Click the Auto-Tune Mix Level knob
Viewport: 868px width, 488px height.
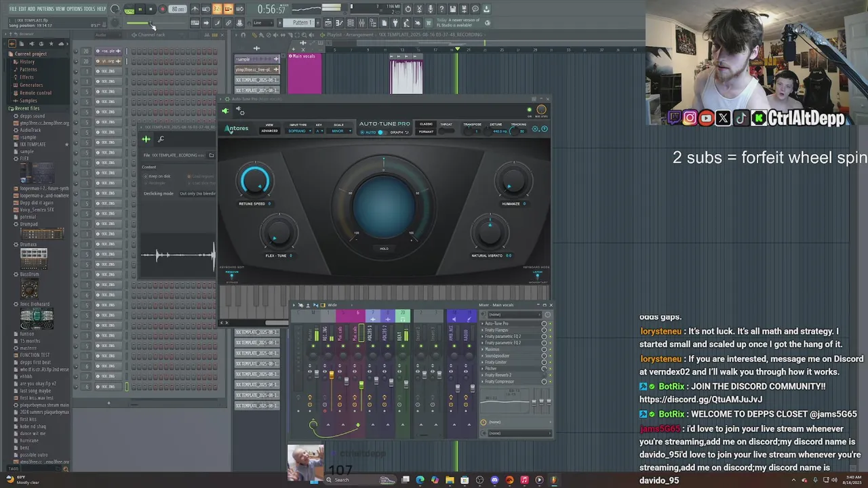coord(541,110)
